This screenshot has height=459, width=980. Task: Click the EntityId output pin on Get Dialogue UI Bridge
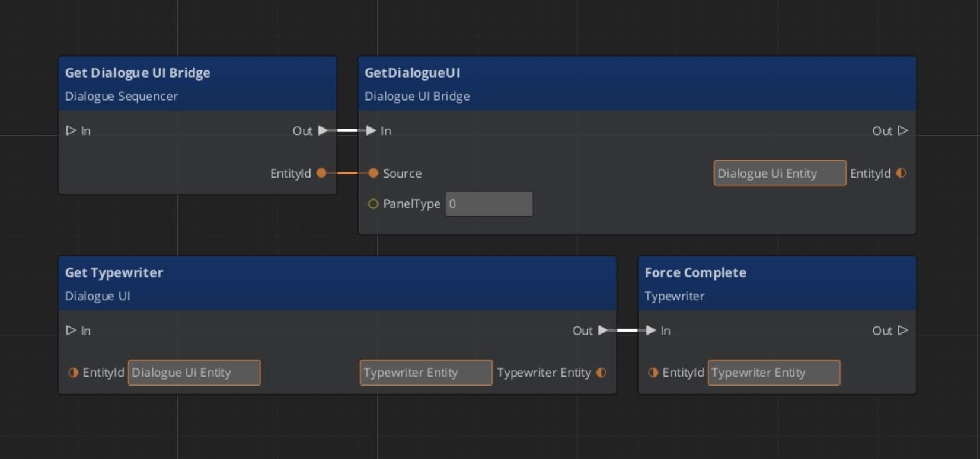pyautogui.click(x=321, y=173)
